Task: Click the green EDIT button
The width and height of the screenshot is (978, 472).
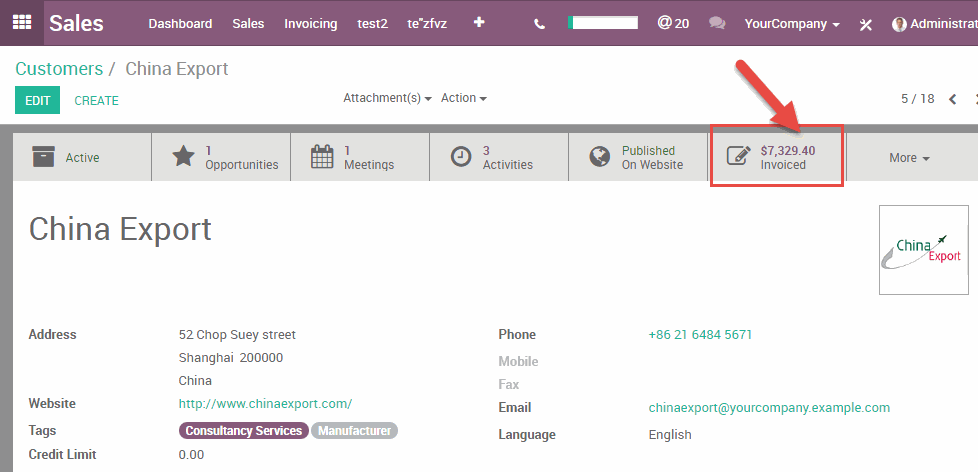Action: point(37,100)
